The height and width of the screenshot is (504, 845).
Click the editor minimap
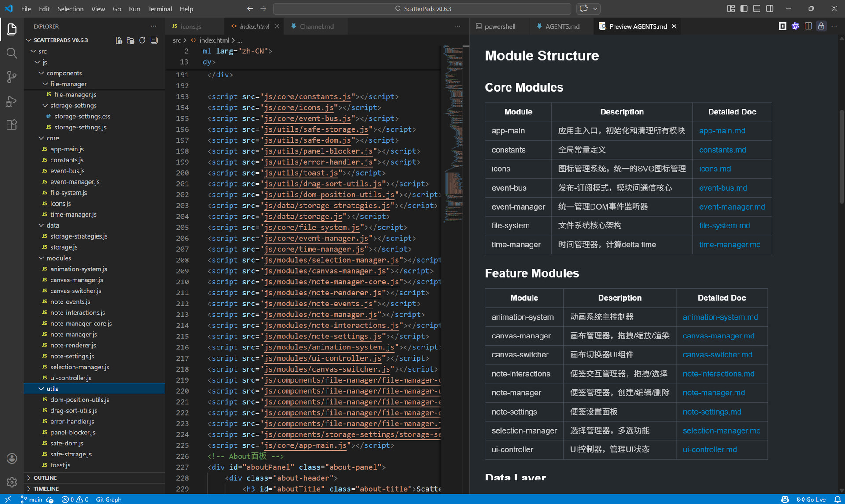coord(452,132)
